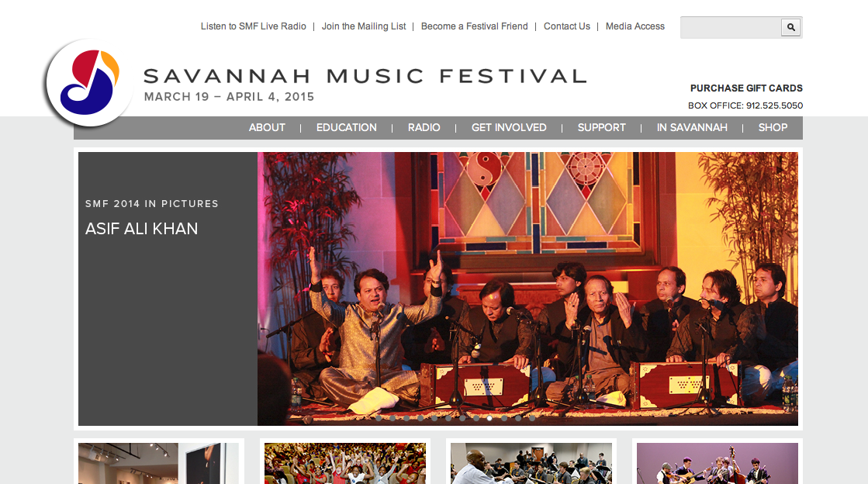
Task: Open the Radio menu item
Action: [424, 127]
